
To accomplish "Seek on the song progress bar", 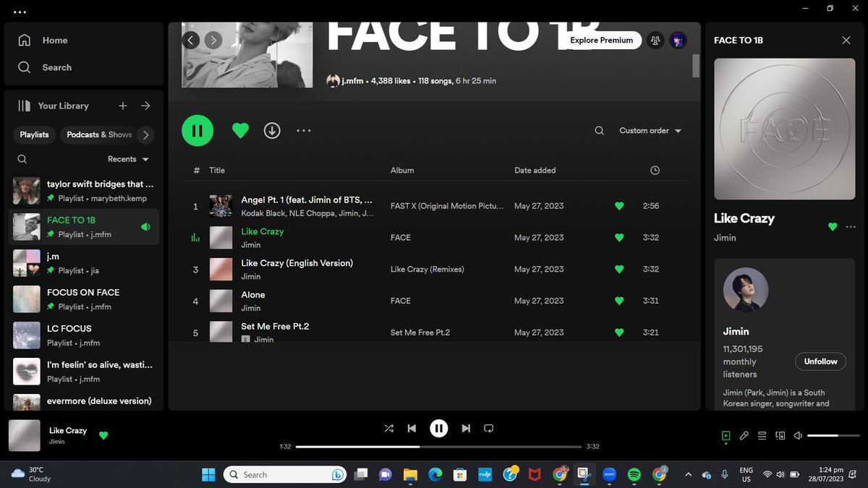I will [439, 447].
